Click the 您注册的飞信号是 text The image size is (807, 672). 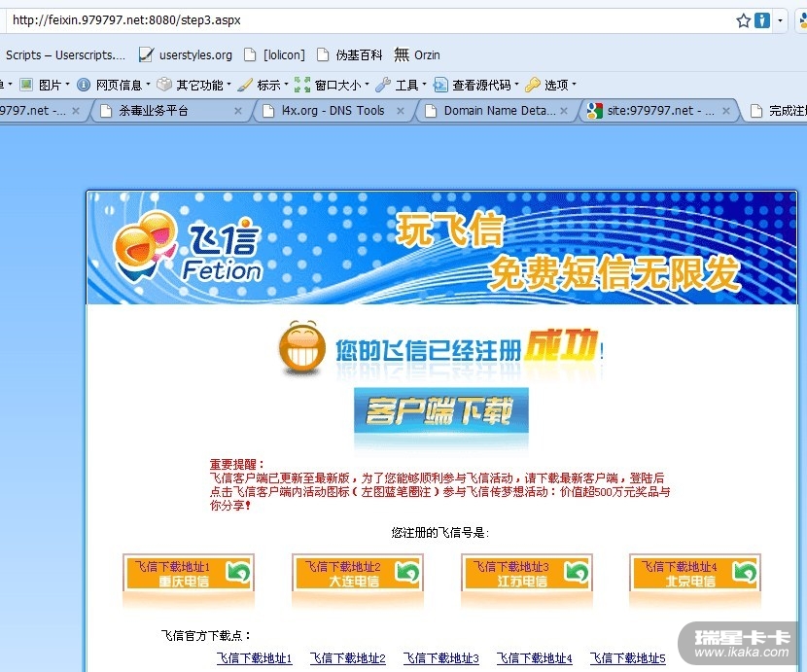tap(440, 533)
